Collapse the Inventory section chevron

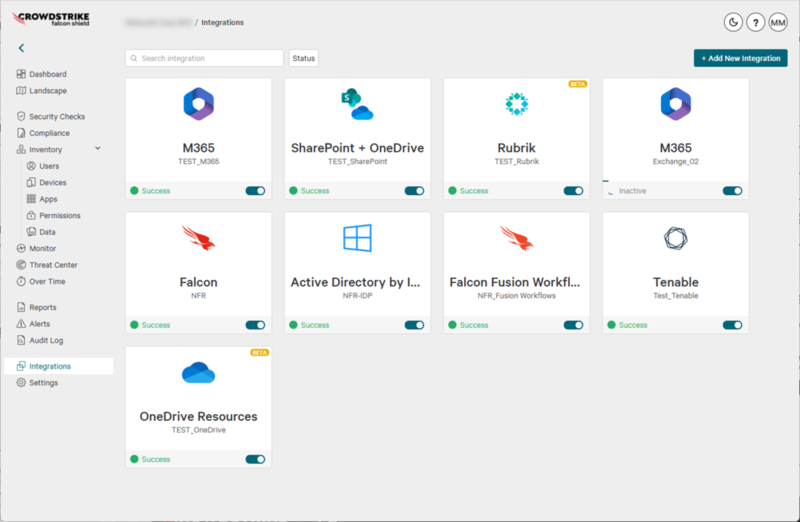coord(98,148)
